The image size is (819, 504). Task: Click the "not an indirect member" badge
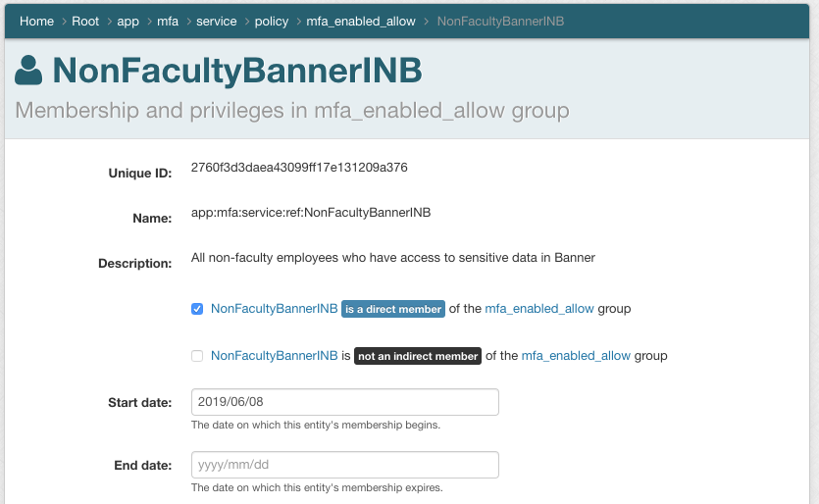[x=418, y=356]
